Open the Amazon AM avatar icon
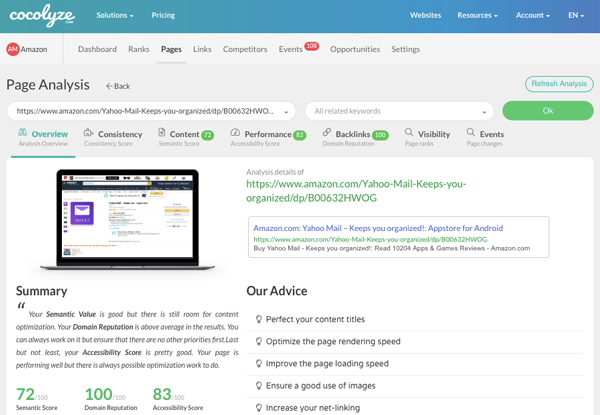The height and width of the screenshot is (415, 600). click(13, 49)
